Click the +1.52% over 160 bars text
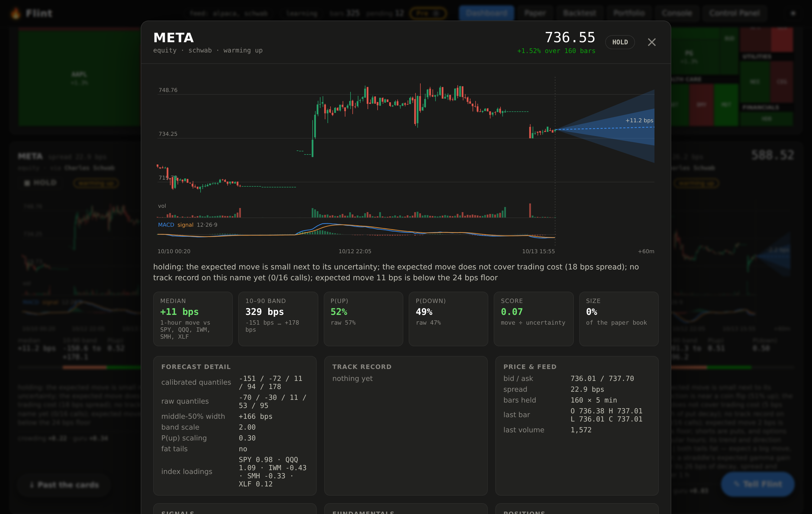 556,51
